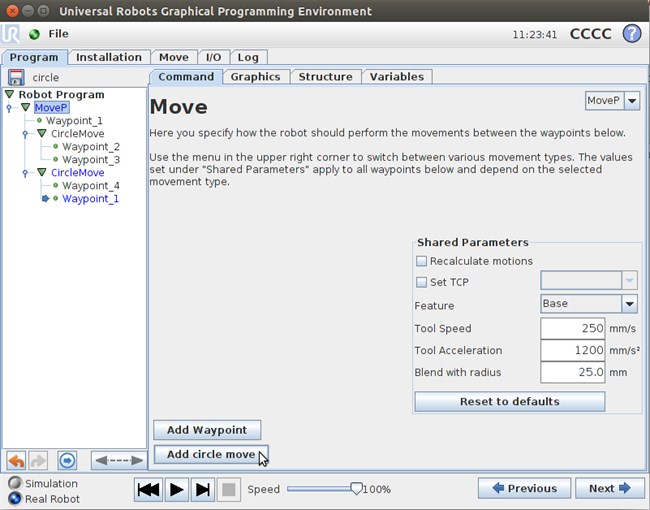Play the robot program
The image size is (650, 510).
pyautogui.click(x=177, y=490)
